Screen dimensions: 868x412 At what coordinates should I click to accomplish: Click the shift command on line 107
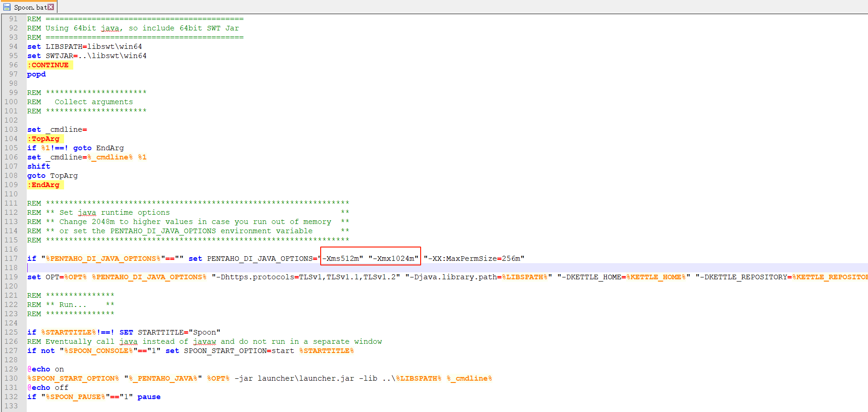point(39,166)
